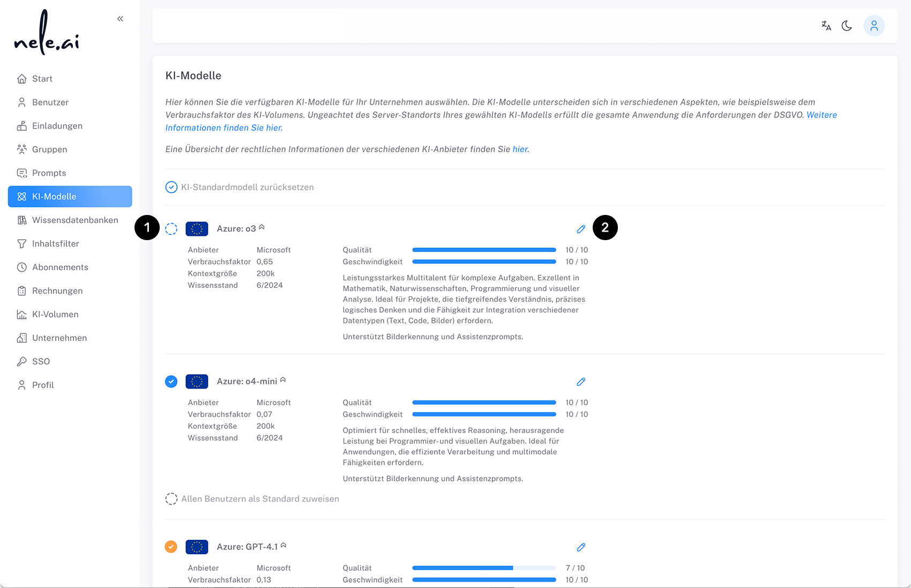Open Abonnements page
This screenshot has height=588, width=911.
tap(70, 267)
